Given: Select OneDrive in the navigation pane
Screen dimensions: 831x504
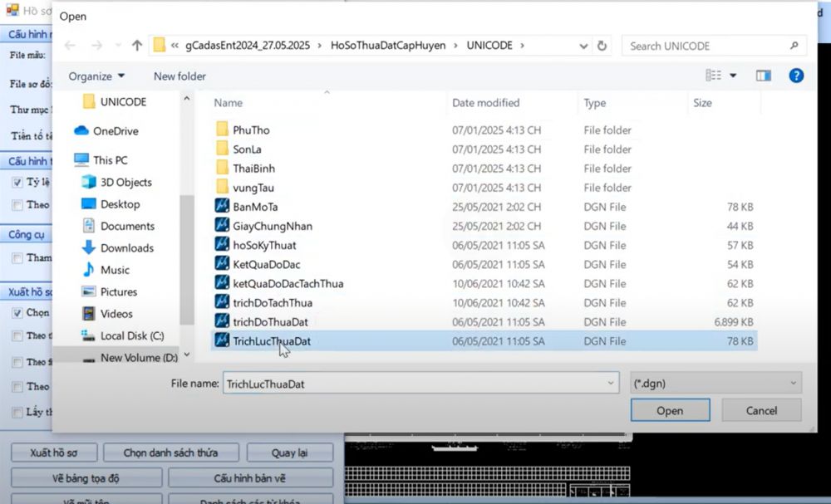Looking at the screenshot, I should [x=115, y=131].
